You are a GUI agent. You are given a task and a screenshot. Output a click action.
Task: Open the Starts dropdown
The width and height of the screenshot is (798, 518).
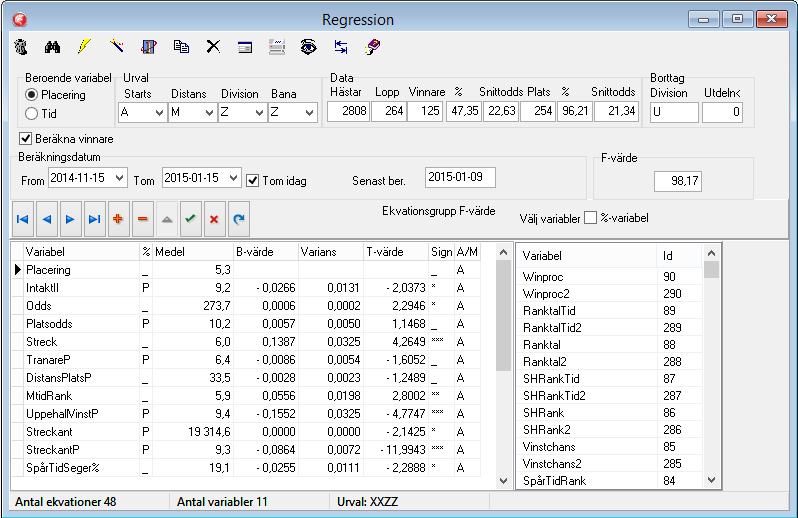pyautogui.click(x=159, y=112)
